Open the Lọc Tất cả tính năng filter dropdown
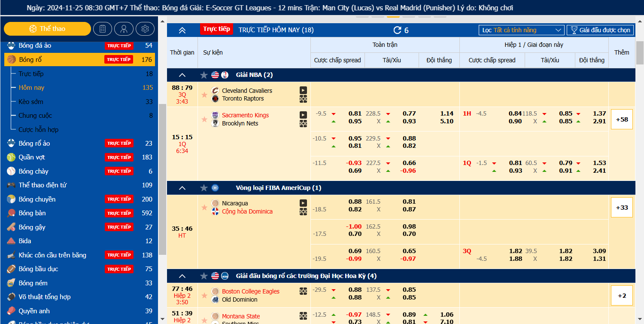This screenshot has height=324, width=644. click(522, 30)
